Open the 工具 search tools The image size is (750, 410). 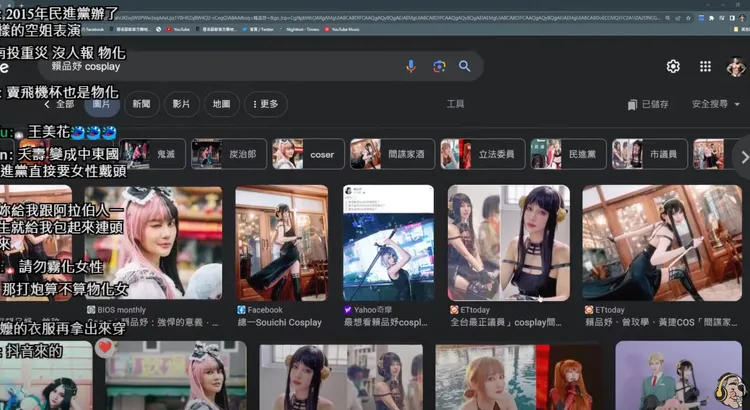(455, 104)
